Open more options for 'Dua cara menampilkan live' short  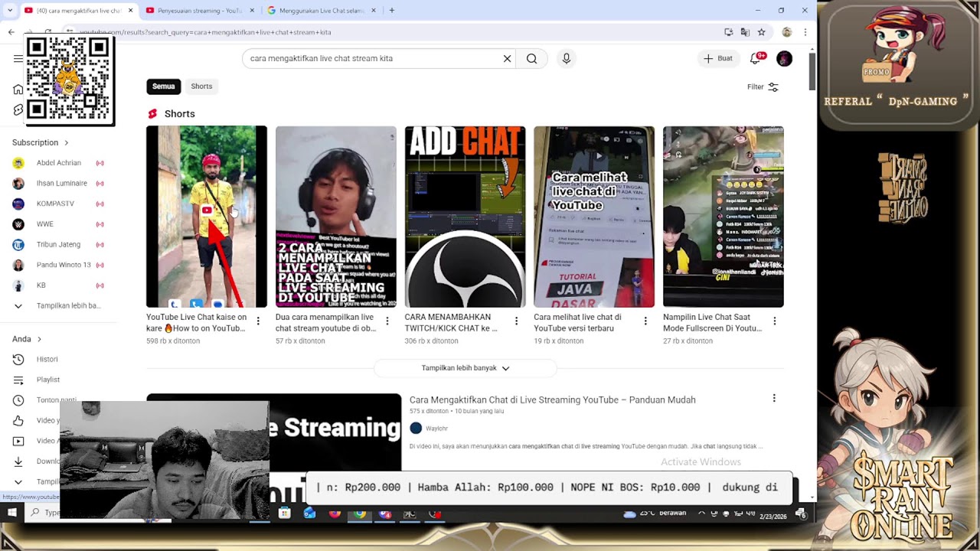(387, 321)
